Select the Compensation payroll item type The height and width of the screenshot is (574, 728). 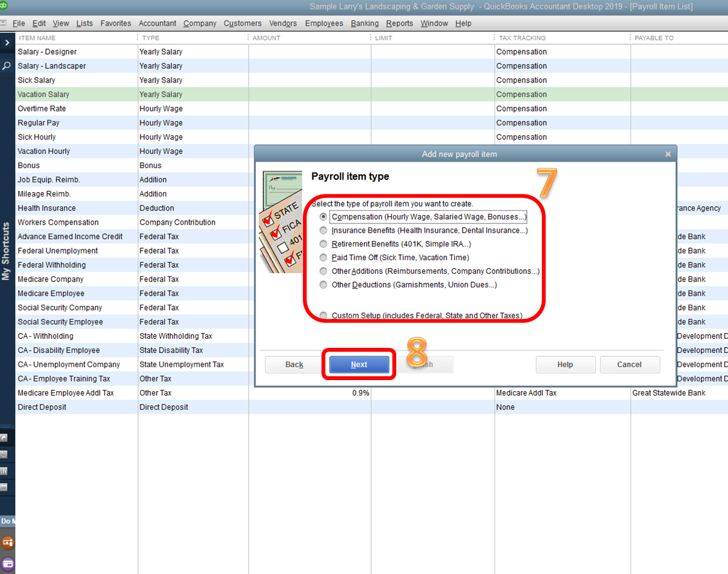(x=323, y=216)
